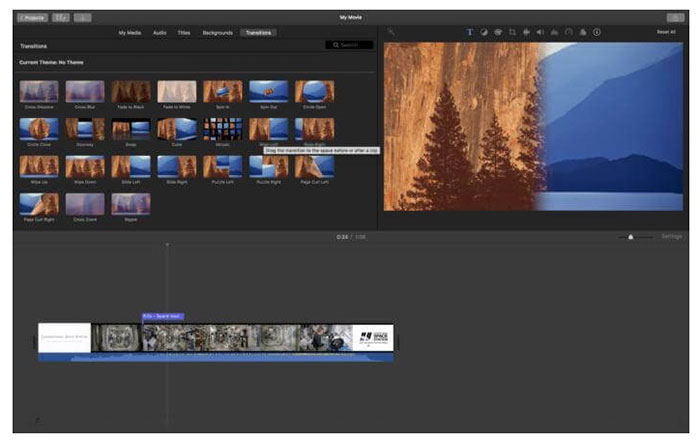Select the Cross Blur transition thumbnail
700x441 pixels.
click(x=85, y=92)
